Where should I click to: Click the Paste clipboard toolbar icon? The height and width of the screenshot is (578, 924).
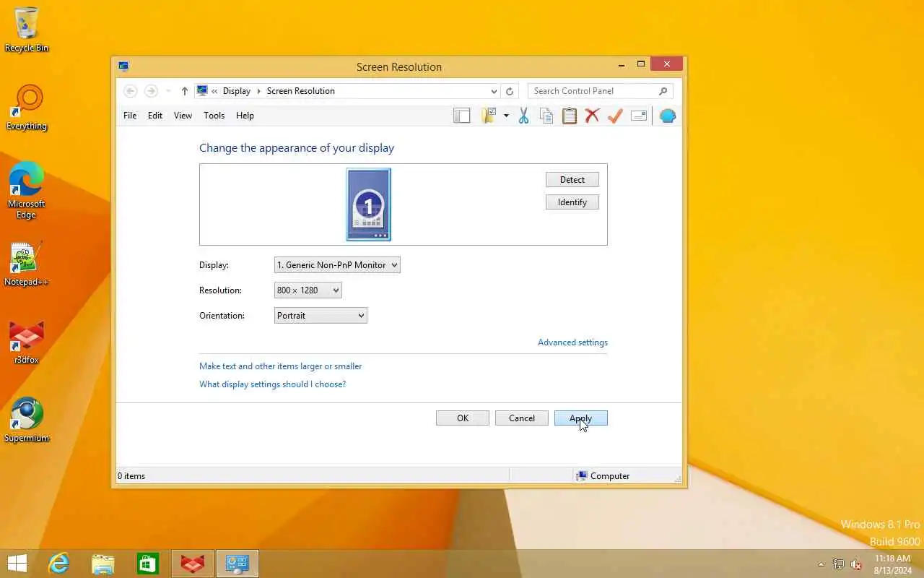570,116
